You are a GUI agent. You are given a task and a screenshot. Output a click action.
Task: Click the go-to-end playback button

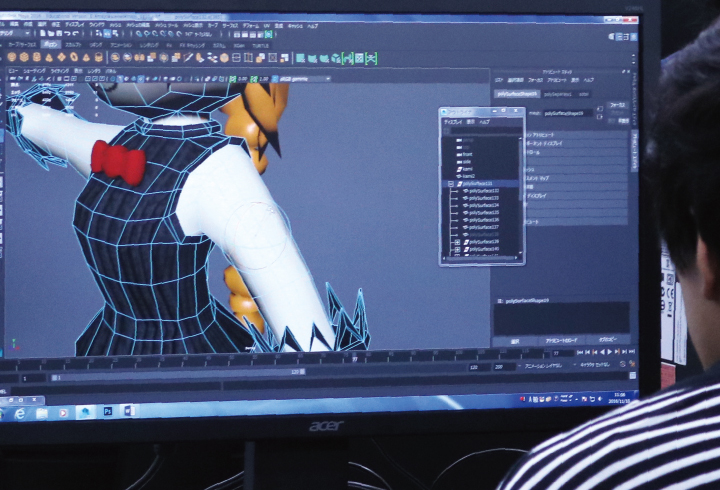(632, 351)
